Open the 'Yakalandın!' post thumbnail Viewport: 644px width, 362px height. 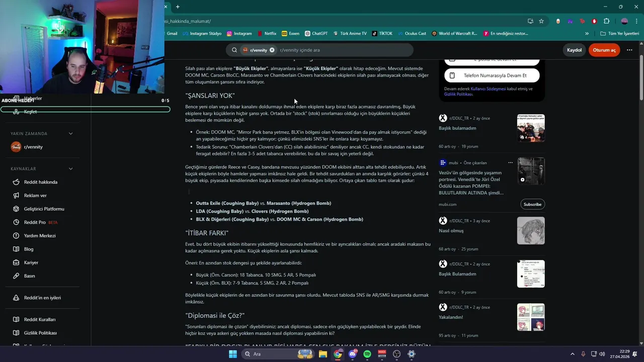(x=531, y=317)
